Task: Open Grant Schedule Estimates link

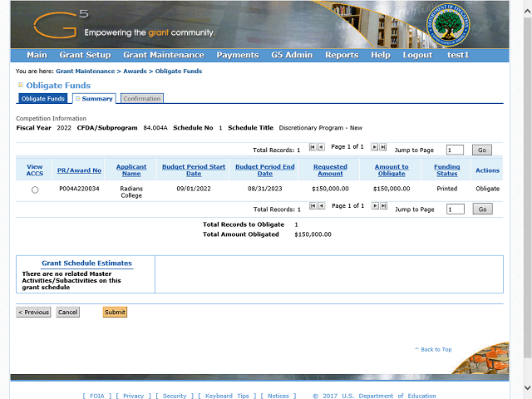Action: point(86,264)
